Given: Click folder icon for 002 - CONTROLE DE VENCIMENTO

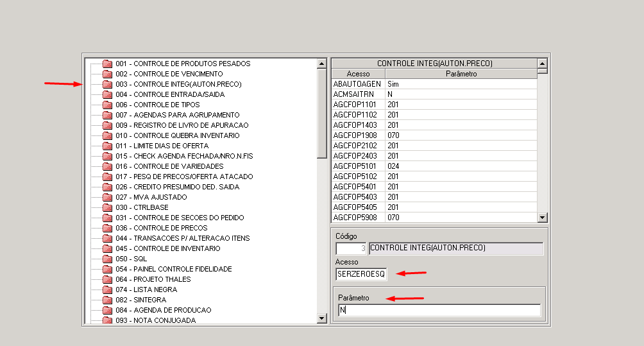Looking at the screenshot, I should click(x=107, y=74).
